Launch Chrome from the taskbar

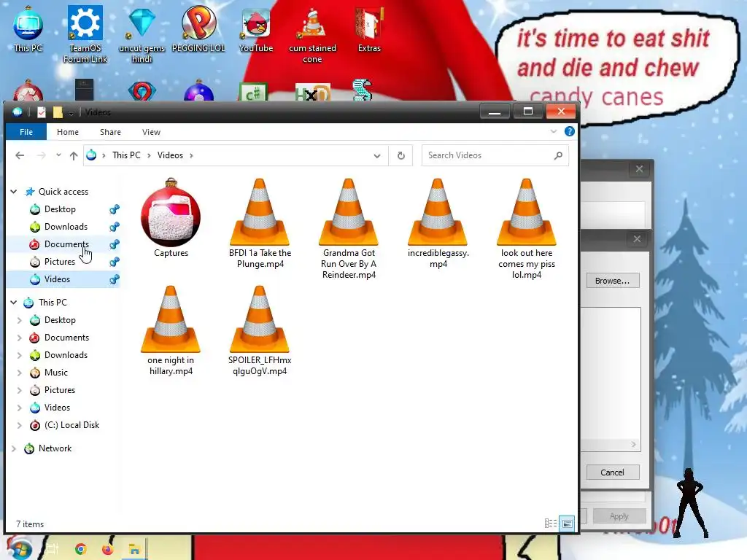[x=80, y=549]
